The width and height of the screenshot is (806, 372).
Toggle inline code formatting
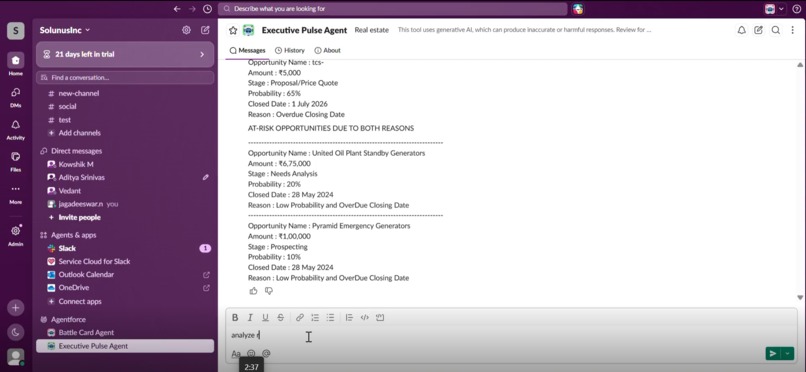[x=364, y=318]
